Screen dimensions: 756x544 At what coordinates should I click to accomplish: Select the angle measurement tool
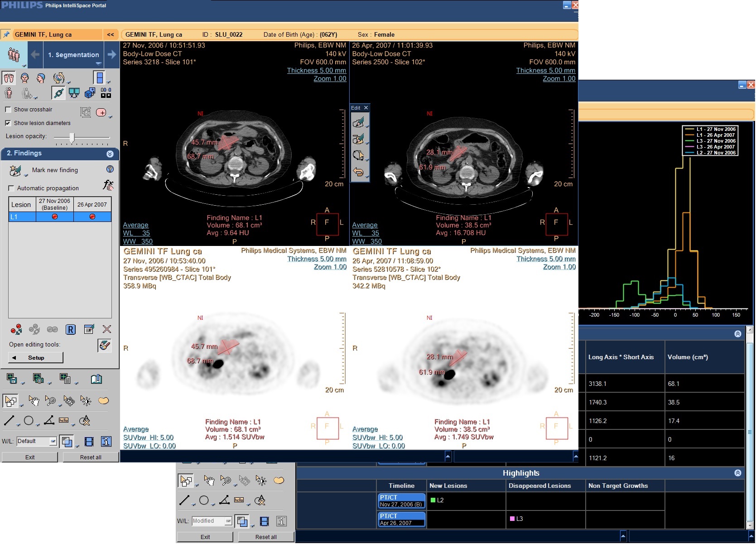[49, 420]
